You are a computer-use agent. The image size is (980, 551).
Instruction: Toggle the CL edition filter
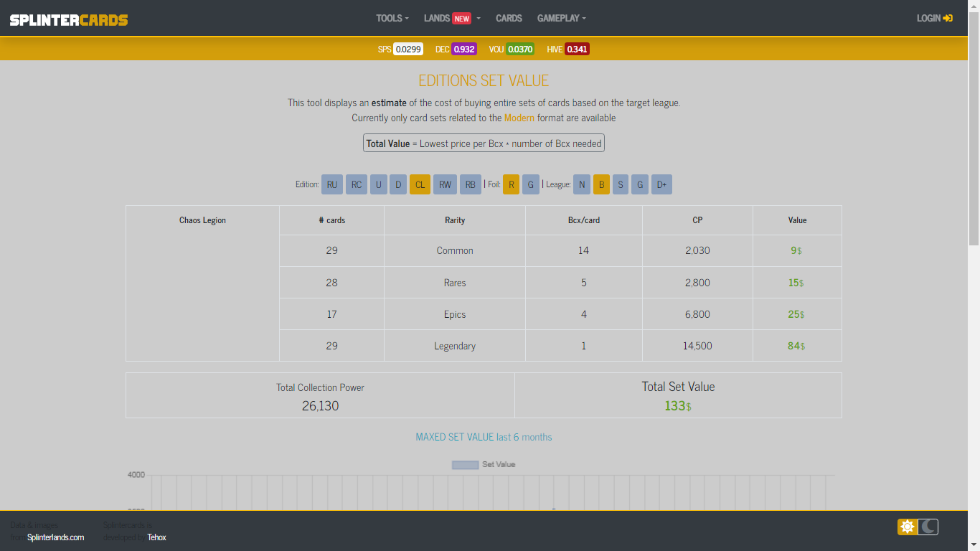pyautogui.click(x=420, y=184)
